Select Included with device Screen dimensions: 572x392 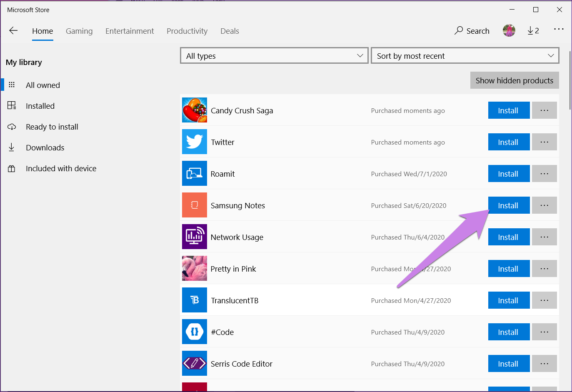(61, 168)
